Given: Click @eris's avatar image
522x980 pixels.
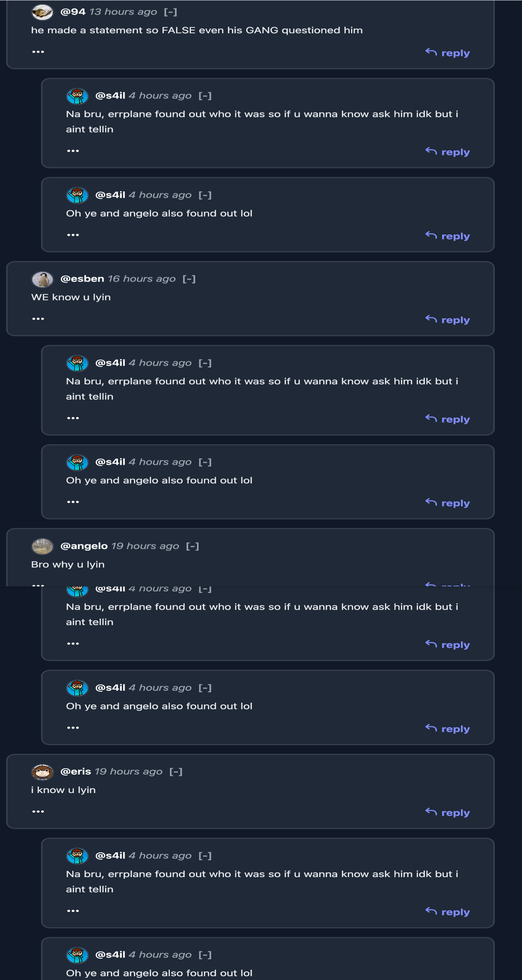Looking at the screenshot, I should pyautogui.click(x=42, y=772).
